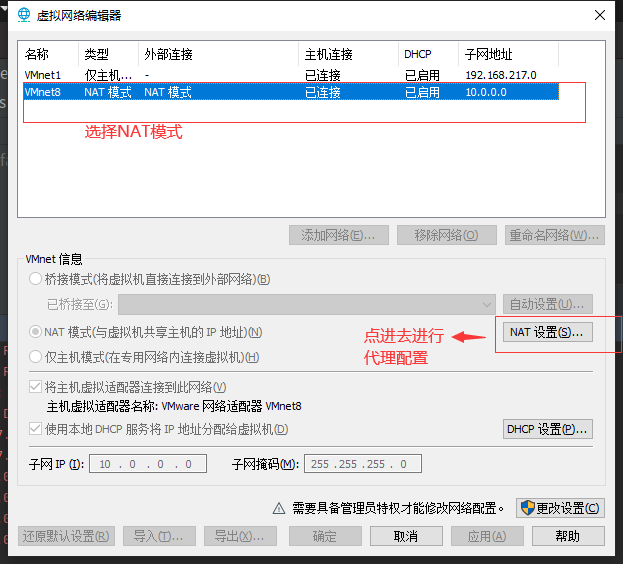Open DHCP 设置(P)... button
The width and height of the screenshot is (623, 564).
coord(548,429)
